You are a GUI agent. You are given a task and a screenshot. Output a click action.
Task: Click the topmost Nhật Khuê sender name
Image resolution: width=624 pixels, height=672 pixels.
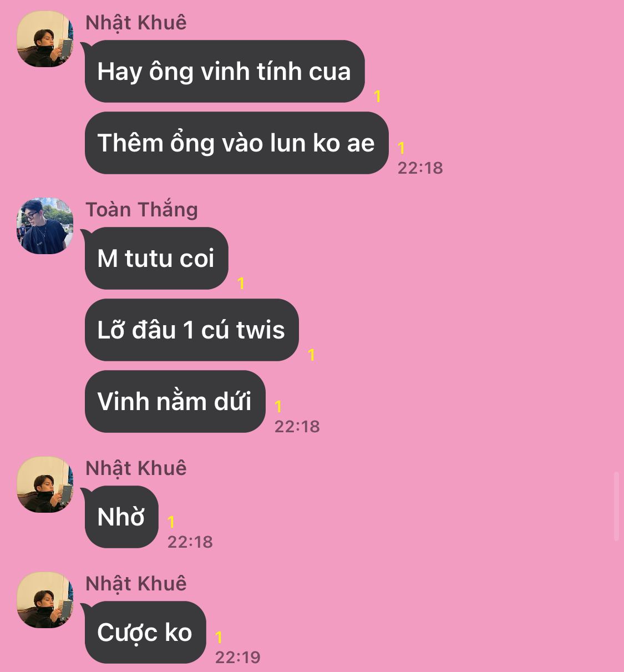click(136, 23)
